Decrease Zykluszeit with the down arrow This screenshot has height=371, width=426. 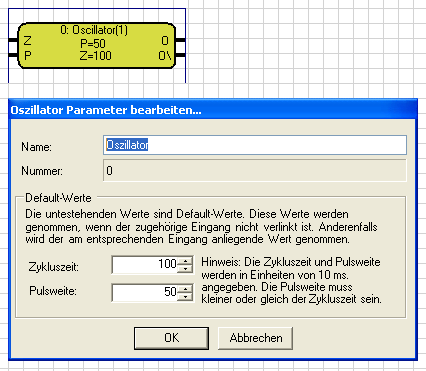pos(185,269)
